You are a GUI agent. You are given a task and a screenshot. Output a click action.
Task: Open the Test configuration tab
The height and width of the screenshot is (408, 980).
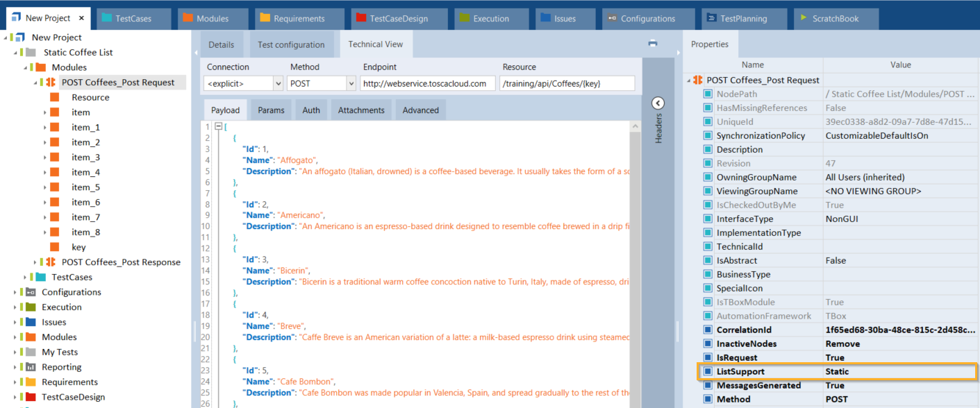point(291,45)
